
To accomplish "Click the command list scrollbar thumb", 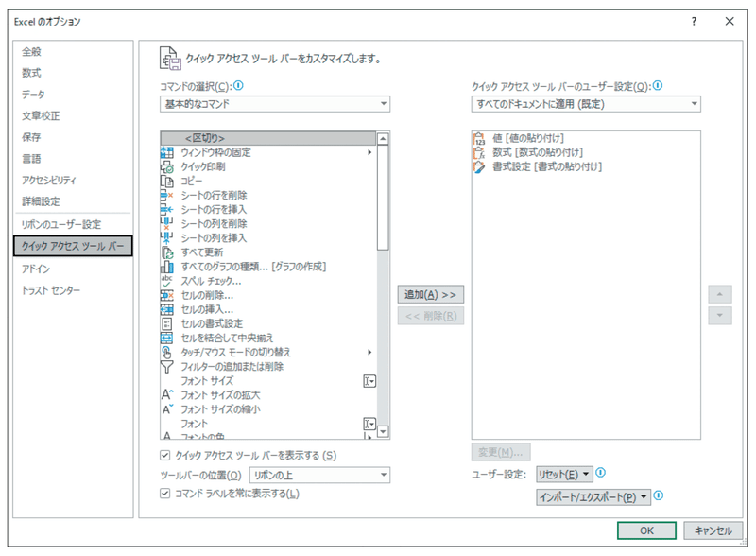I will tap(383, 198).
